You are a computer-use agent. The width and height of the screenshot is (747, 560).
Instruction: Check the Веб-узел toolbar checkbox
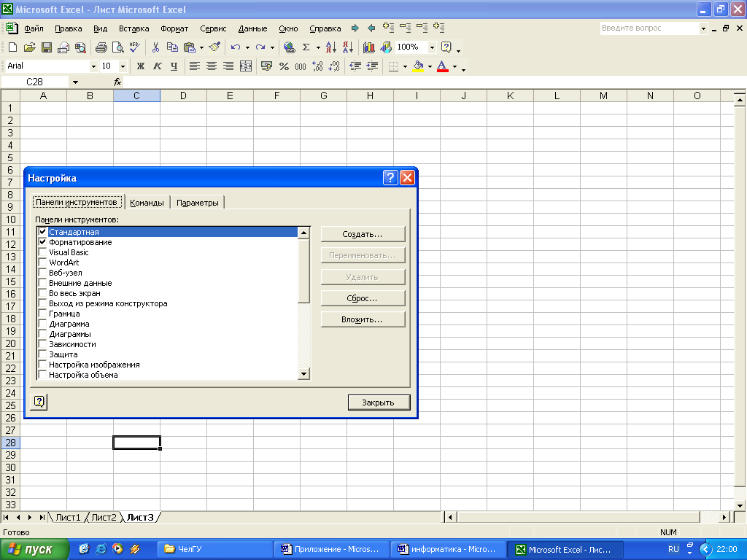(42, 273)
